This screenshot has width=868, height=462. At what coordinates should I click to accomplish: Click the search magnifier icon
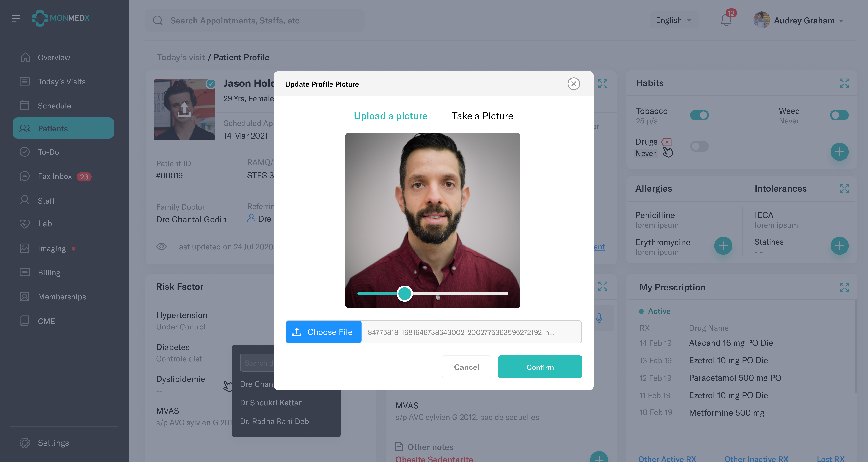click(158, 20)
